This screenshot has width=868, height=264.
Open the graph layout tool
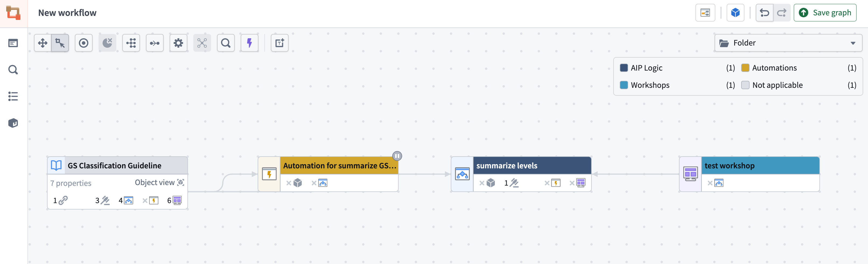pyautogui.click(x=131, y=43)
